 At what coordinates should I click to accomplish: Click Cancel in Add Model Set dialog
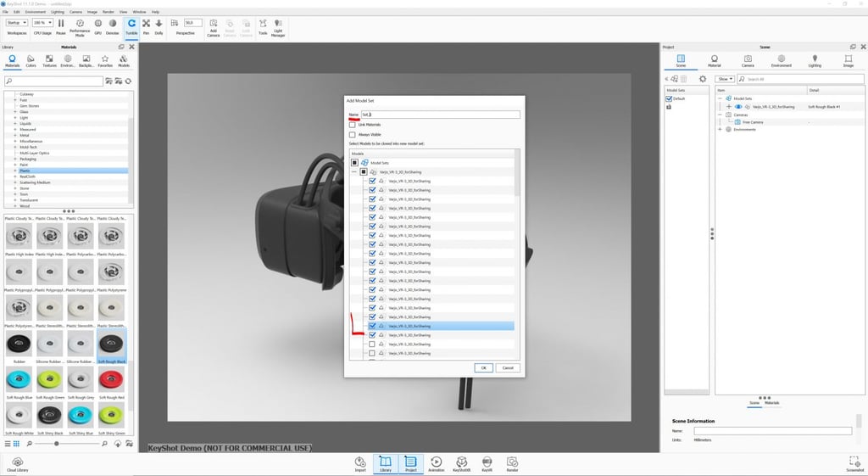coord(507,367)
